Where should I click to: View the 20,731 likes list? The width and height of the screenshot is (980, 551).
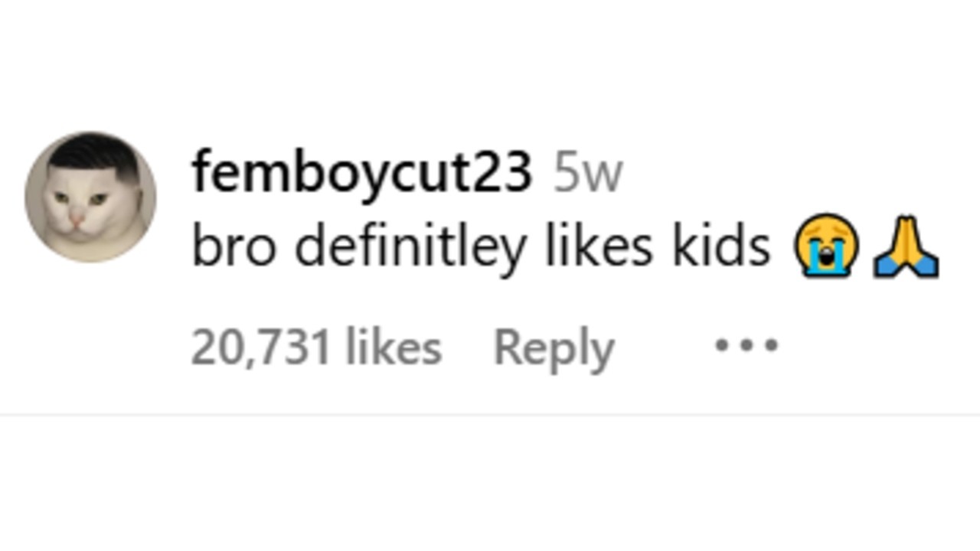315,347
